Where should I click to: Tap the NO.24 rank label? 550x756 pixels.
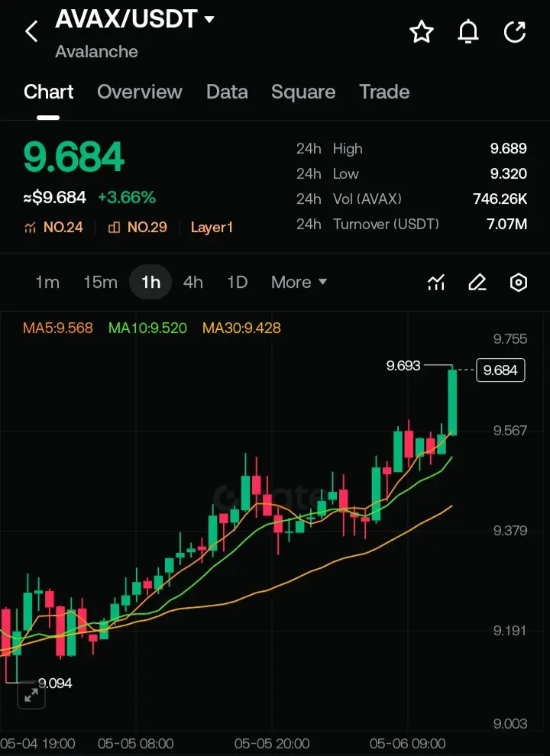[63, 228]
